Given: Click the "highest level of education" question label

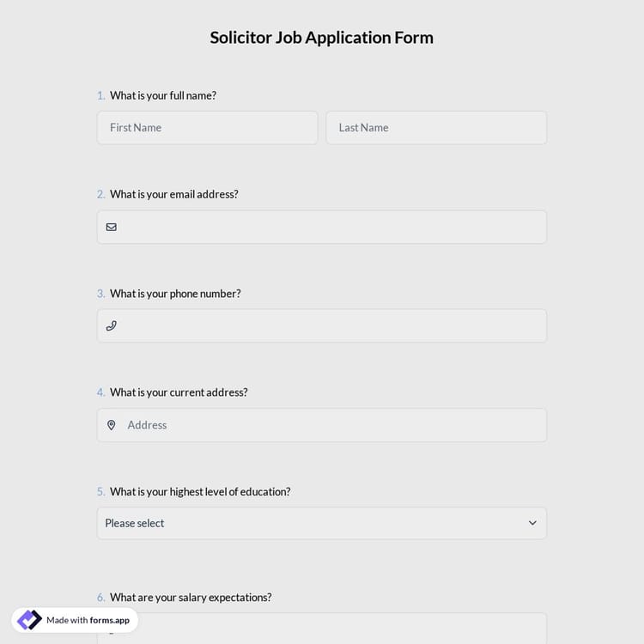Looking at the screenshot, I should tap(200, 492).
